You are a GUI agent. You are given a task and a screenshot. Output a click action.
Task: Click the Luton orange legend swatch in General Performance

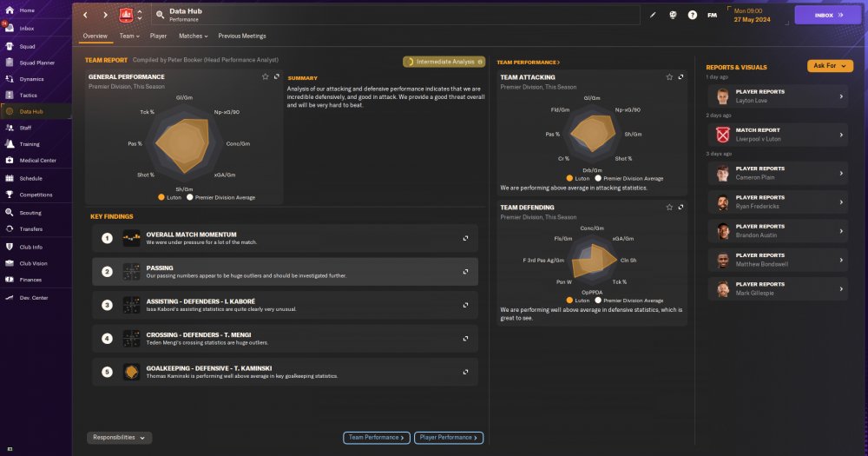click(x=161, y=197)
